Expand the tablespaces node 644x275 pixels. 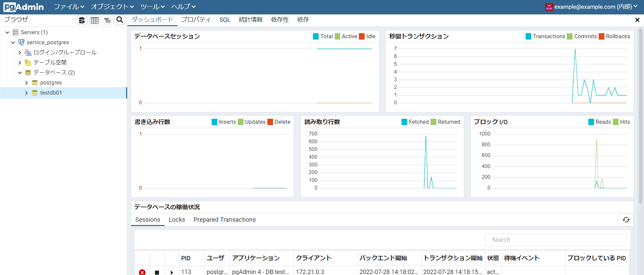pos(19,62)
